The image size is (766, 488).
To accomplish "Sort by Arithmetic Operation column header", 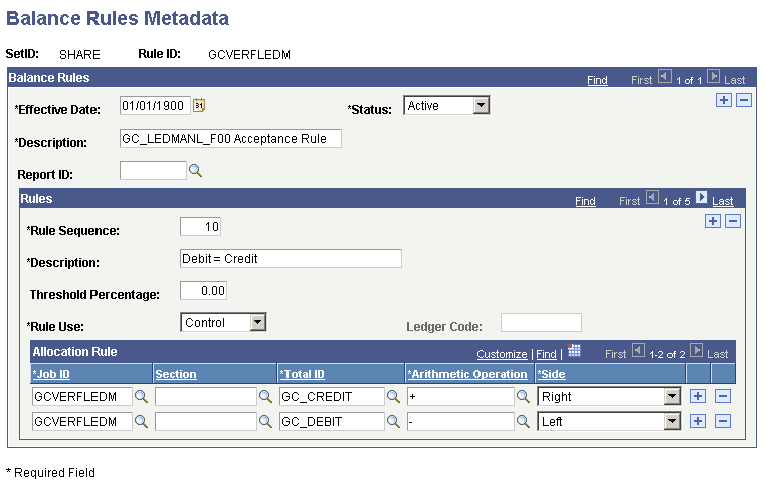I will (x=468, y=374).
